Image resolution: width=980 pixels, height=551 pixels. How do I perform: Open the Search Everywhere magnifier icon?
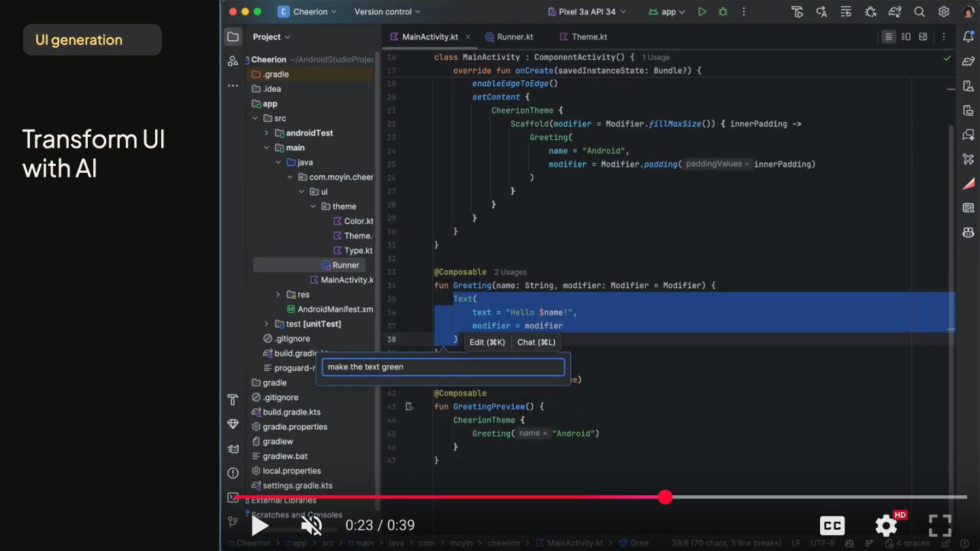(x=919, y=12)
